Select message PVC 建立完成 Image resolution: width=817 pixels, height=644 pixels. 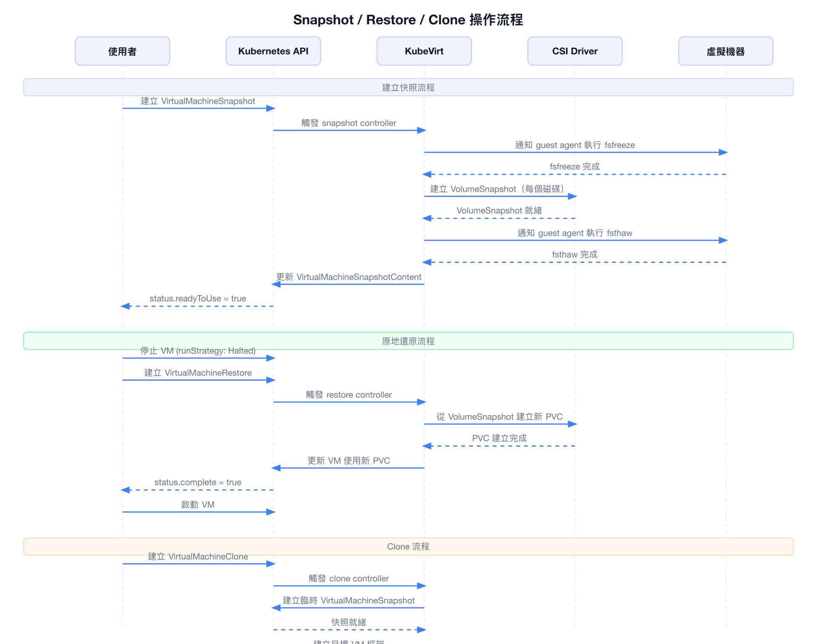(x=500, y=439)
